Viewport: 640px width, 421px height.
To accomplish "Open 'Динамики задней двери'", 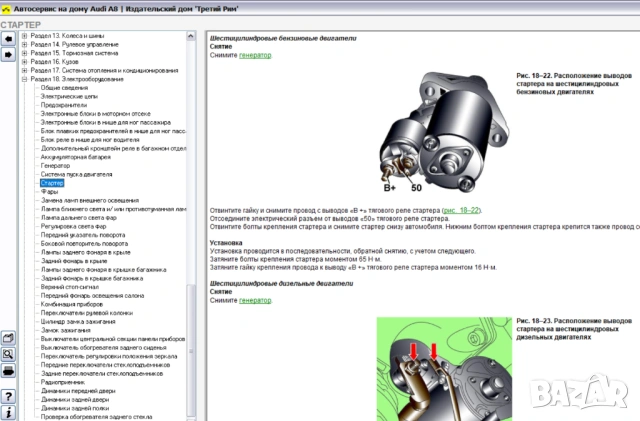I will point(75,399).
